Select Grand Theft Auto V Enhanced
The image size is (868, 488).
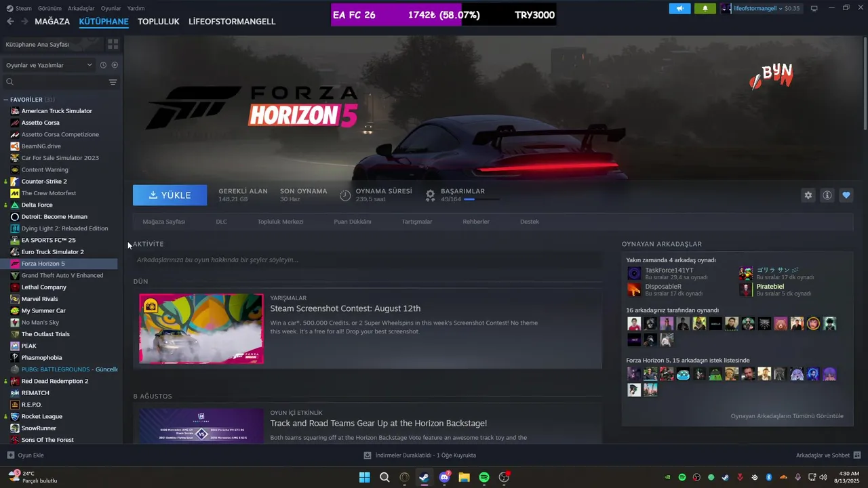[x=62, y=275]
